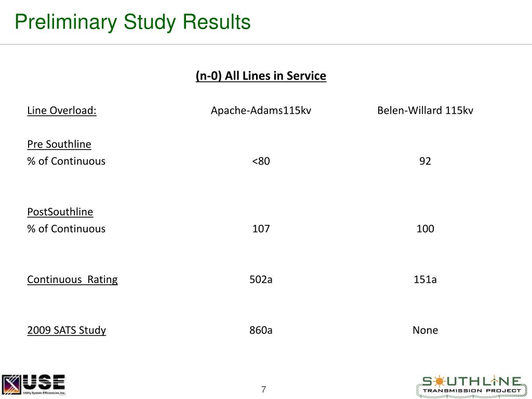Click the 2009 SATS Study row label
The image size is (532, 399).
(x=66, y=330)
